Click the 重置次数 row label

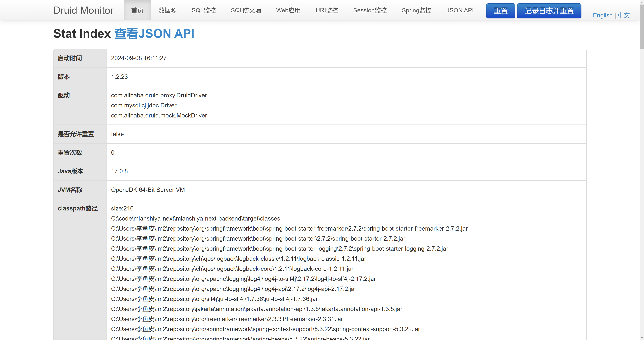pos(70,153)
